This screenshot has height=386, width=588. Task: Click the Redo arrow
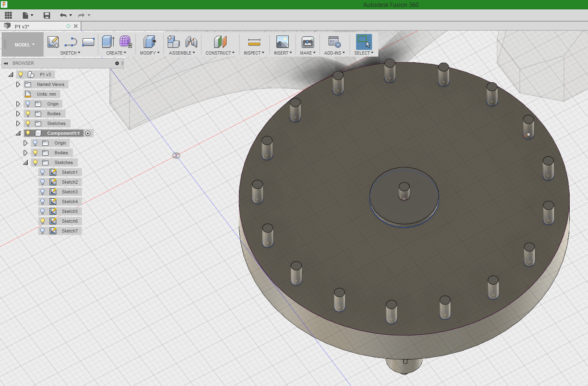81,15
